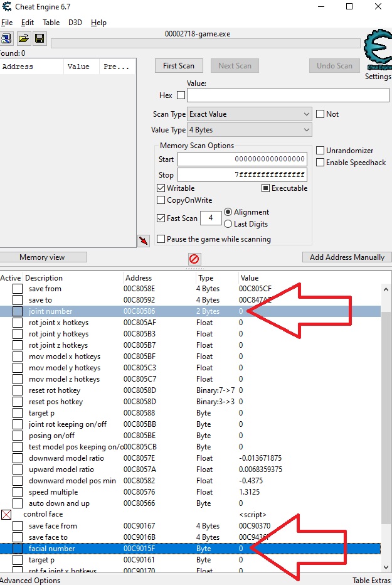Open the Value Type dropdown

(x=249, y=130)
